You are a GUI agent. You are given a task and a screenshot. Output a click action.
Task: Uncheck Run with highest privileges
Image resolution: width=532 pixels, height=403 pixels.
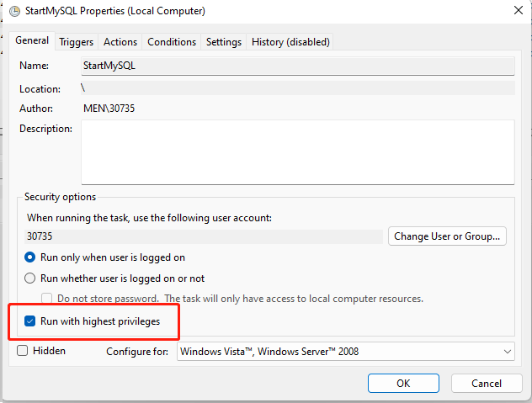pos(31,321)
